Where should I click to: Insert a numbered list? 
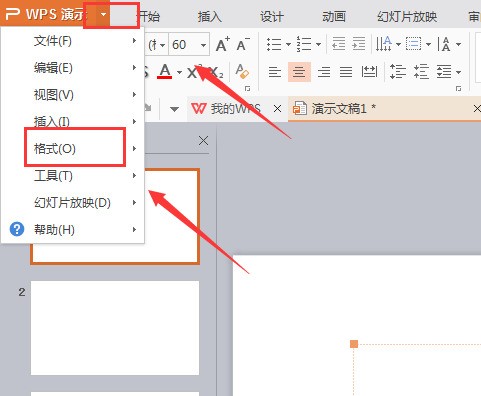304,44
